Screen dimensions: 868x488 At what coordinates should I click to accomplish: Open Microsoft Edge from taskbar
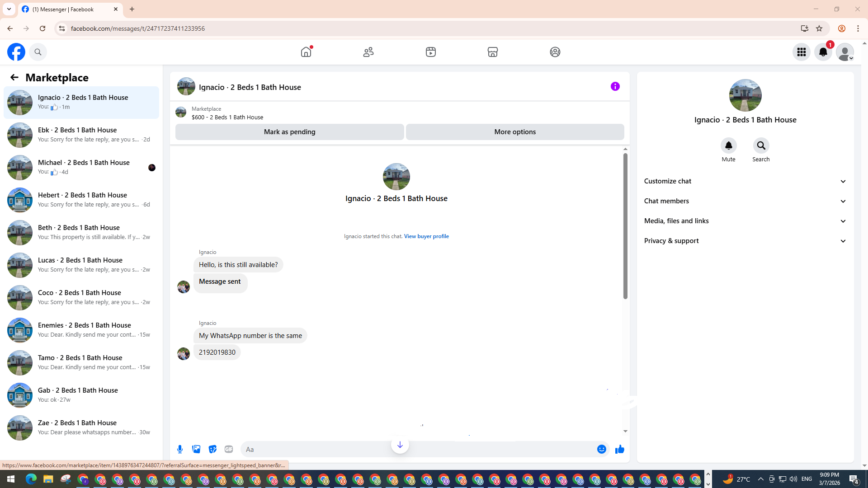coord(31,479)
